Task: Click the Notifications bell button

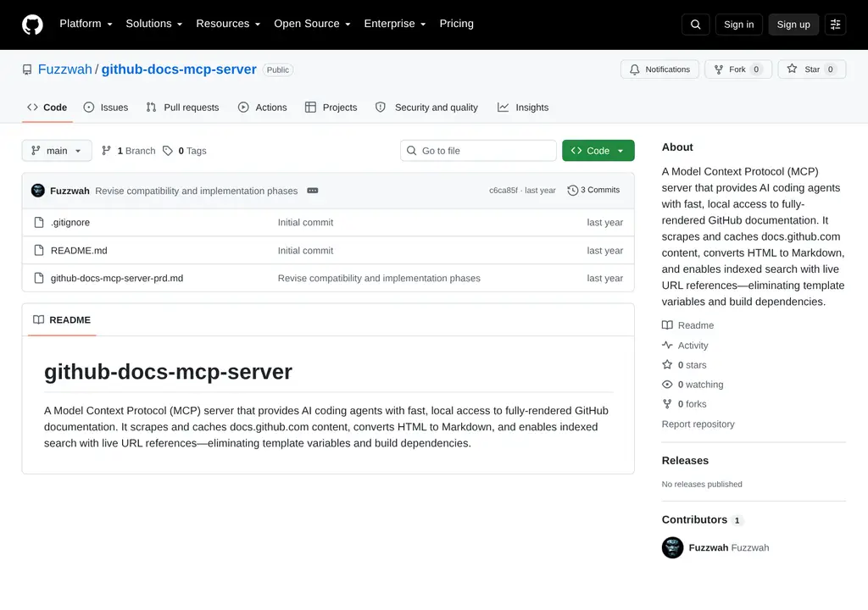Action: point(659,69)
